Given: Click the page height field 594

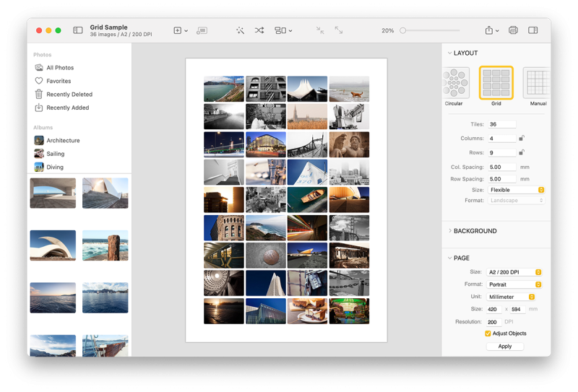Looking at the screenshot, I should 517,309.
